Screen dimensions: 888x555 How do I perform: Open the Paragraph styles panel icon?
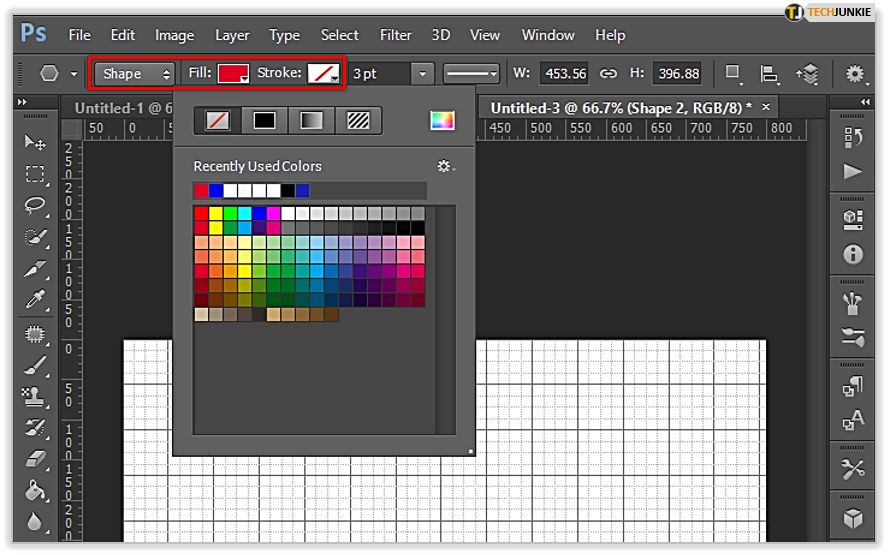pos(853,387)
